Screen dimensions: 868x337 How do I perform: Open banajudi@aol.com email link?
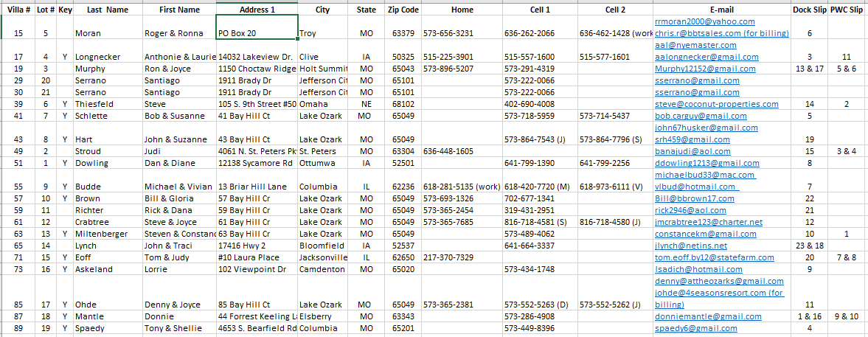point(692,151)
